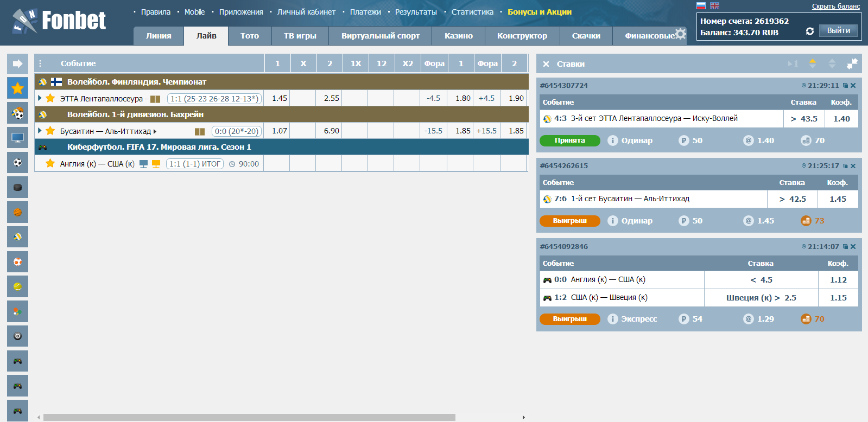Refresh the balance with the reload icon
868x422 pixels.
809,31
